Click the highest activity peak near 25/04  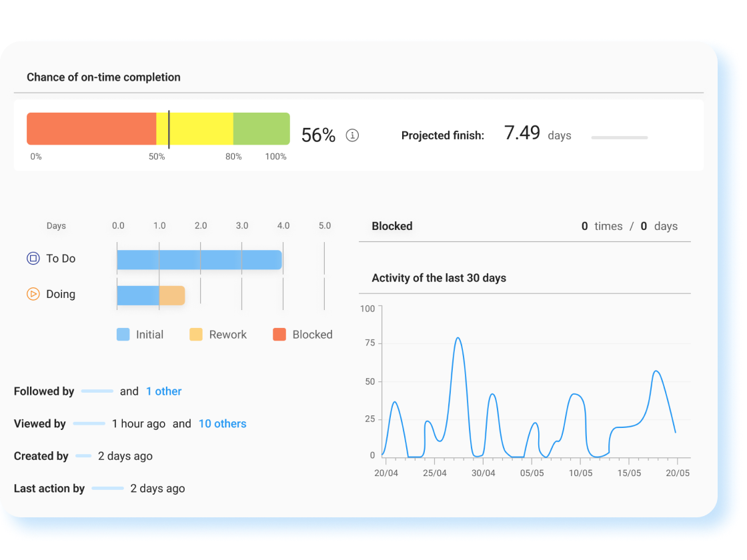pyautogui.click(x=458, y=338)
